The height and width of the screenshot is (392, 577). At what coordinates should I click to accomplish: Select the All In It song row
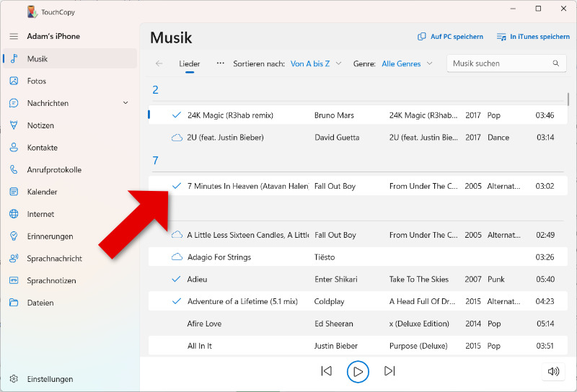point(358,346)
